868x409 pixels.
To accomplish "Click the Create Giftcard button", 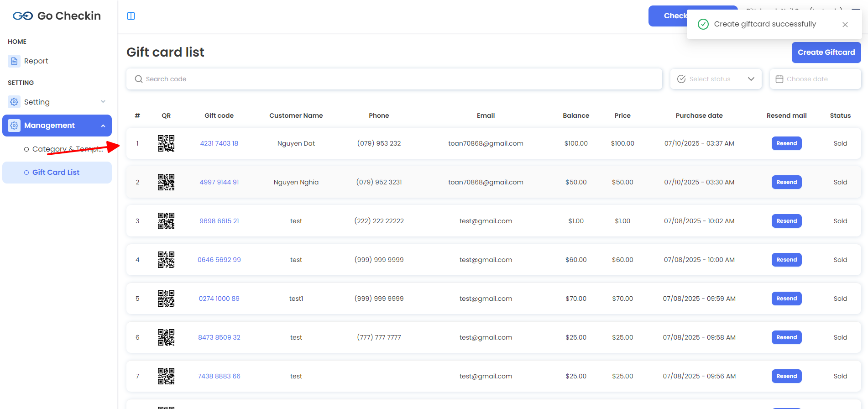I will click(826, 52).
